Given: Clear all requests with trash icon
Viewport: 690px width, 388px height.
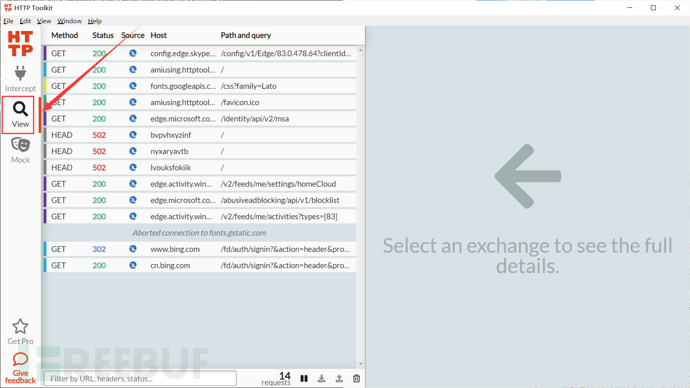Looking at the screenshot, I should click(x=356, y=378).
